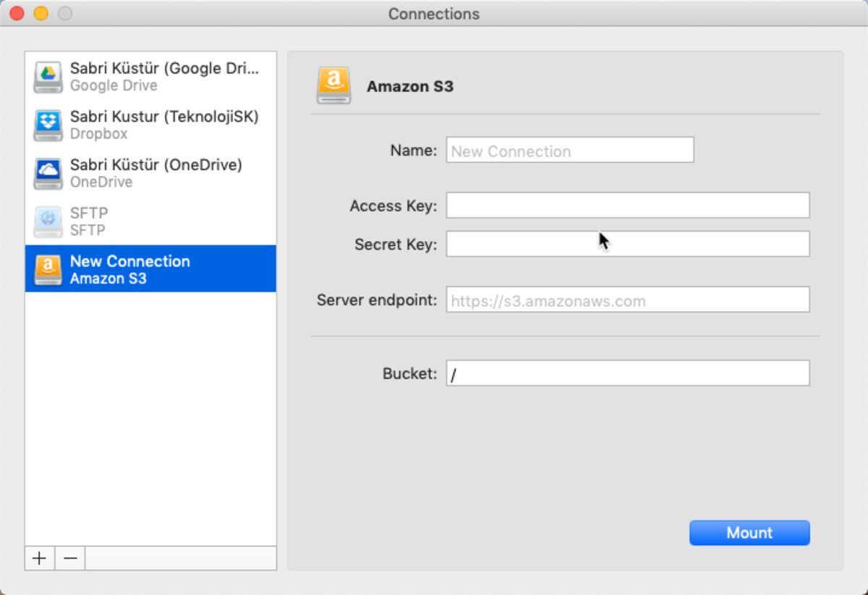Focus the Access Key field
This screenshot has height=595, width=868.
pos(628,205)
